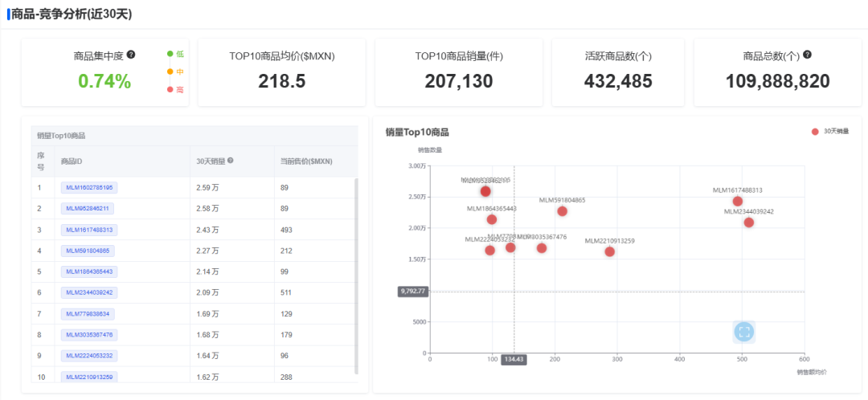Image resolution: width=868 pixels, height=400 pixels.
Task: Open product link MLM1617488313 in table
Action: tap(89, 230)
